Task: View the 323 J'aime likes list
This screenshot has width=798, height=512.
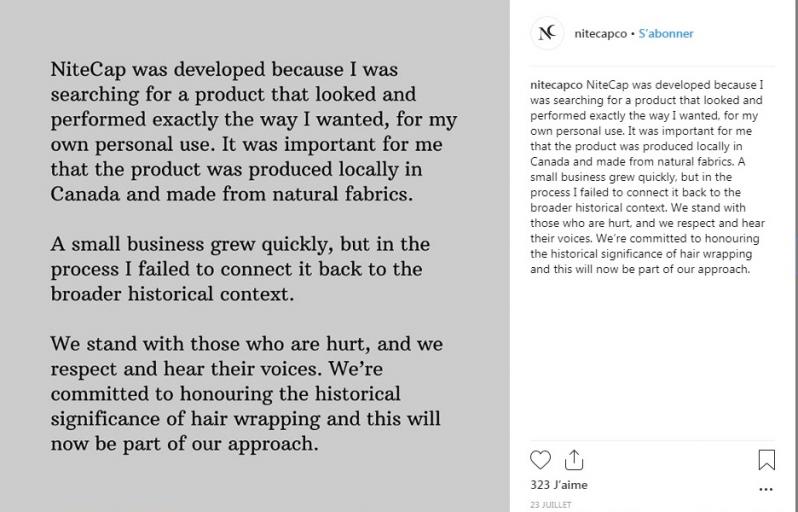Action: point(559,485)
